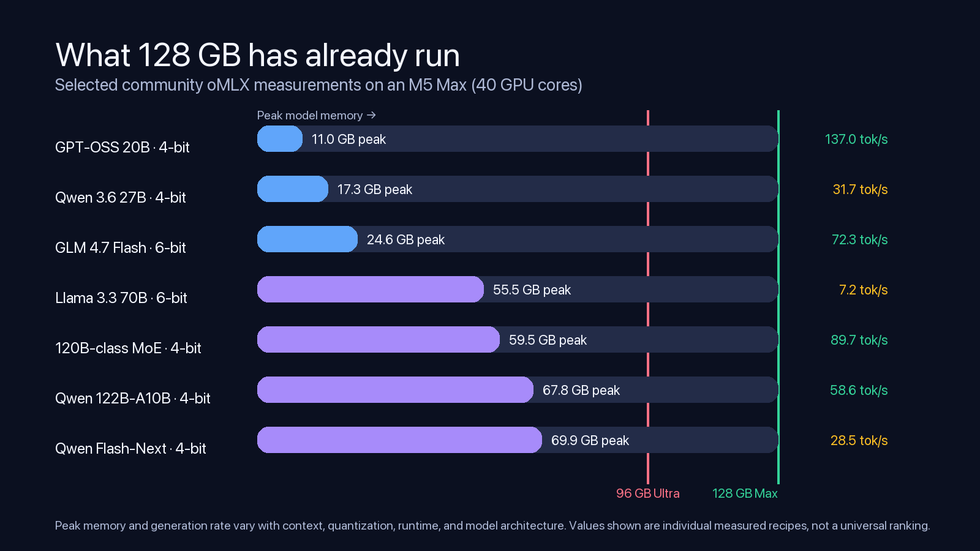The width and height of the screenshot is (980, 551).
Task: Select the 'GLM 4.7 Flash · 6-bit' label
Action: click(121, 248)
